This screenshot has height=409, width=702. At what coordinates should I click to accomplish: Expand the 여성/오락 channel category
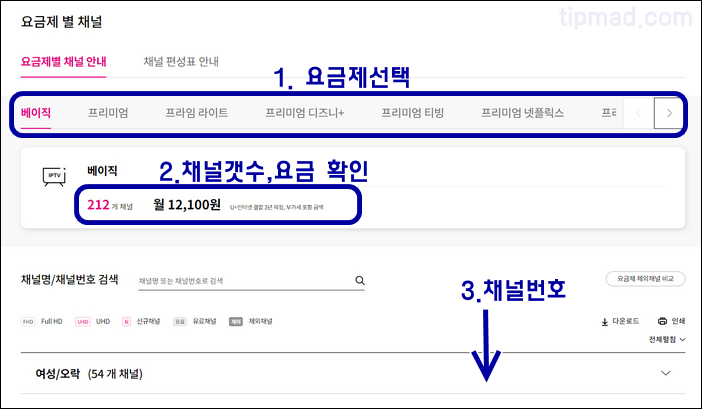click(667, 373)
